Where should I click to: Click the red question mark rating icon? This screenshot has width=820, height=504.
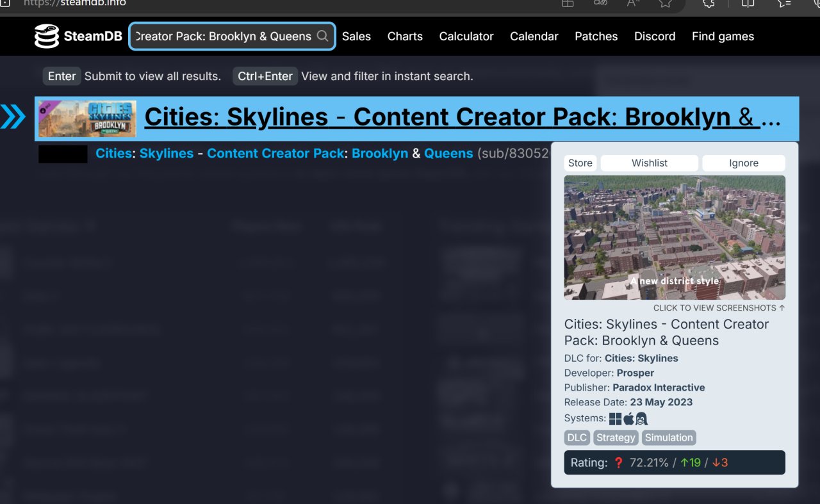[x=618, y=462]
